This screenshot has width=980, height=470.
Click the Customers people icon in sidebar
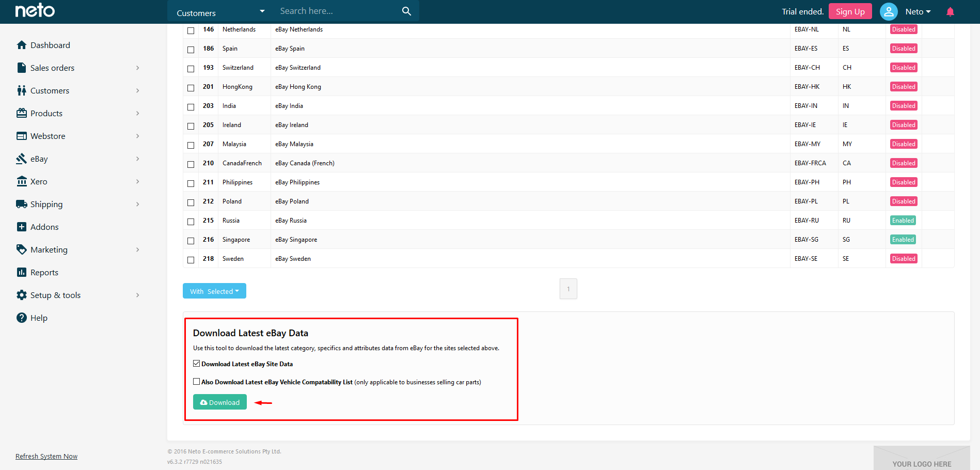pyautogui.click(x=22, y=90)
